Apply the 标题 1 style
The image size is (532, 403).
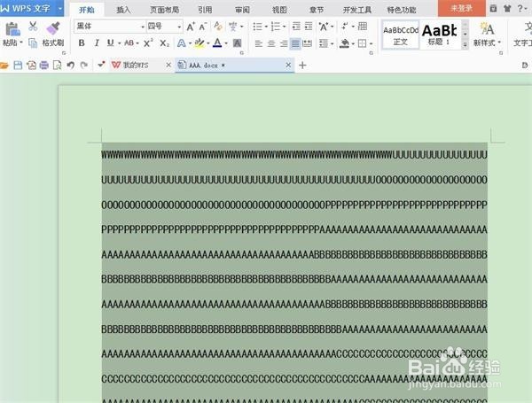[x=440, y=35]
